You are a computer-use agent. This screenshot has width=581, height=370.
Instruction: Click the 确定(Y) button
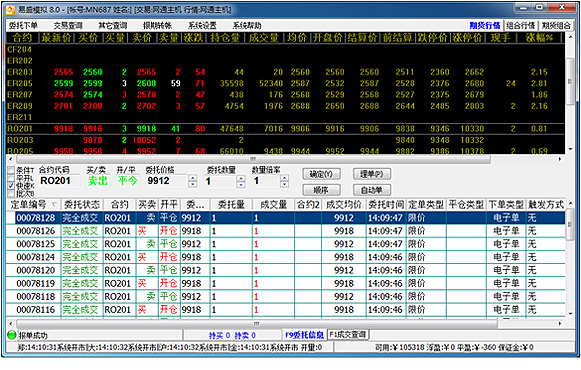[x=321, y=174]
